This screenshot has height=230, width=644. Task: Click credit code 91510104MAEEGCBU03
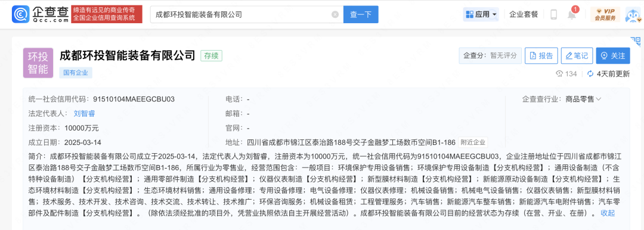pos(134,99)
